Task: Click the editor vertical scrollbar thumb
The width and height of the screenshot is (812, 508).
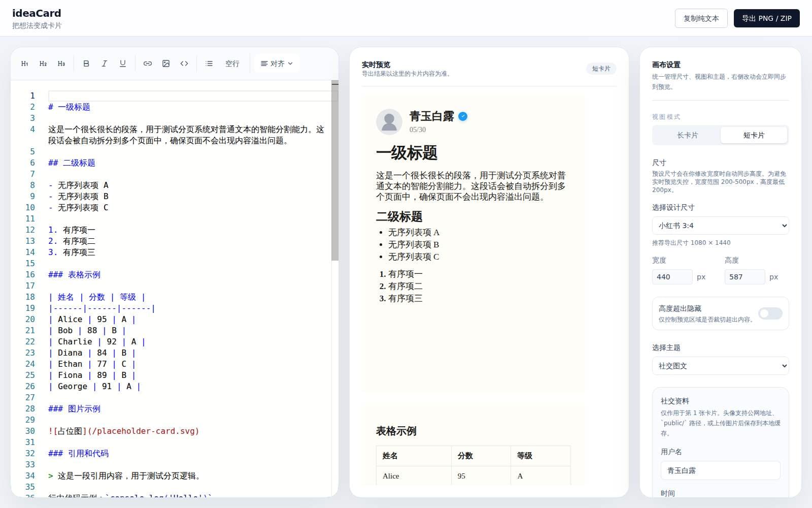Action: (x=335, y=172)
